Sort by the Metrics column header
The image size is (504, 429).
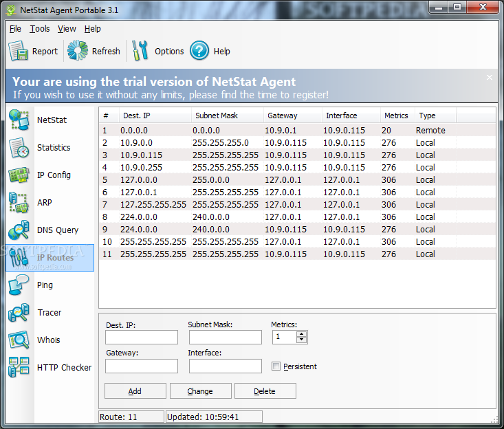[x=397, y=115]
